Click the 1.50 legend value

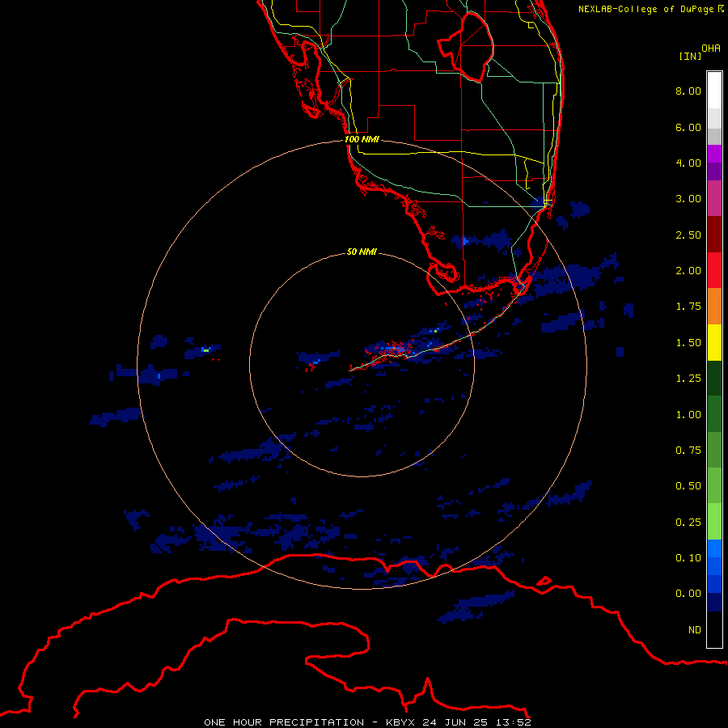688,343
